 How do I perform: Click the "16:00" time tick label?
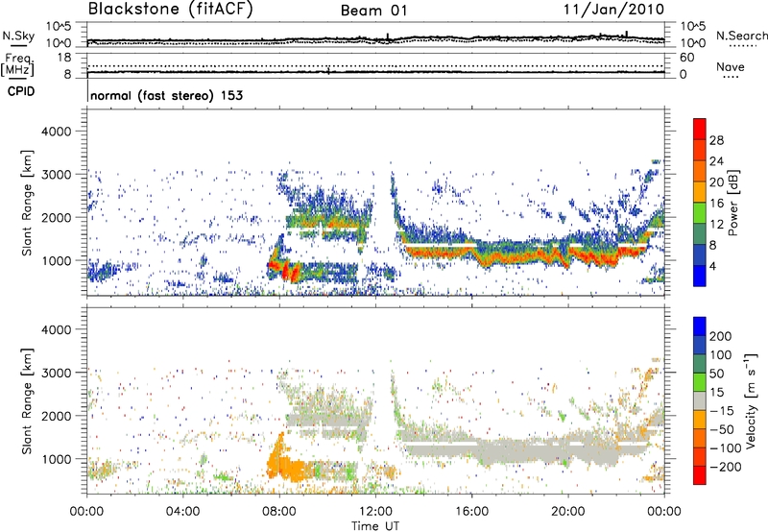pyautogui.click(x=471, y=512)
